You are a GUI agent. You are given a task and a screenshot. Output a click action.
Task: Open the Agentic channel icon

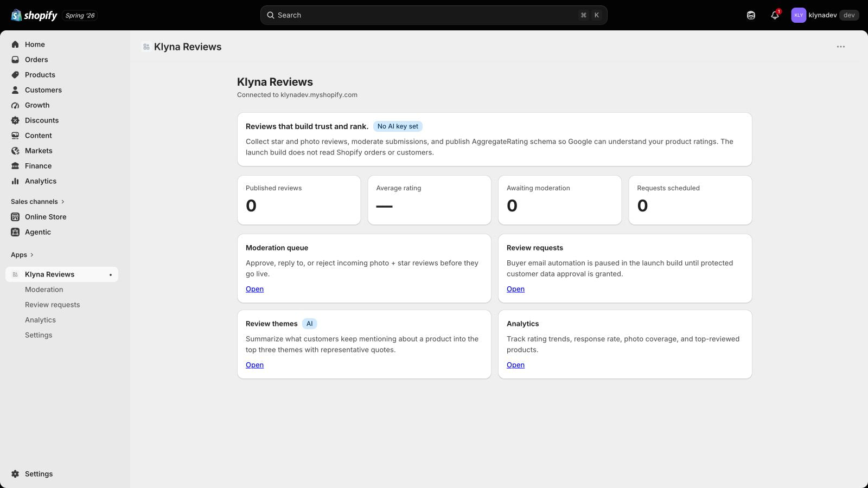(x=15, y=232)
